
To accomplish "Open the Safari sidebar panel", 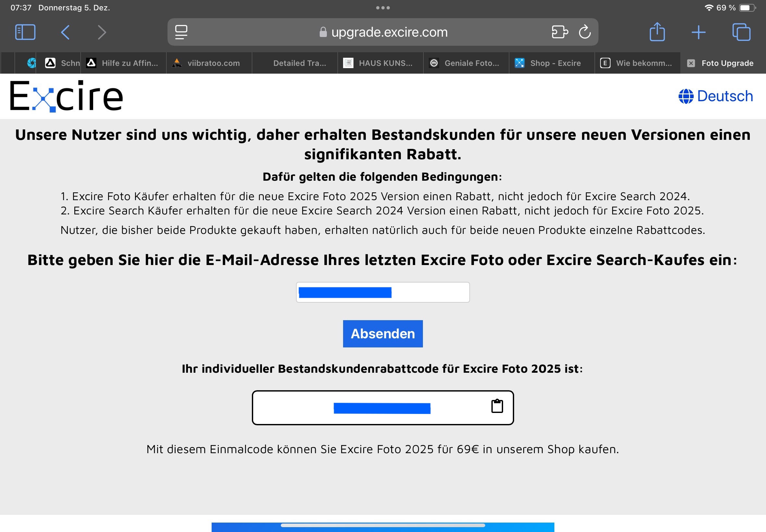I will [x=25, y=32].
